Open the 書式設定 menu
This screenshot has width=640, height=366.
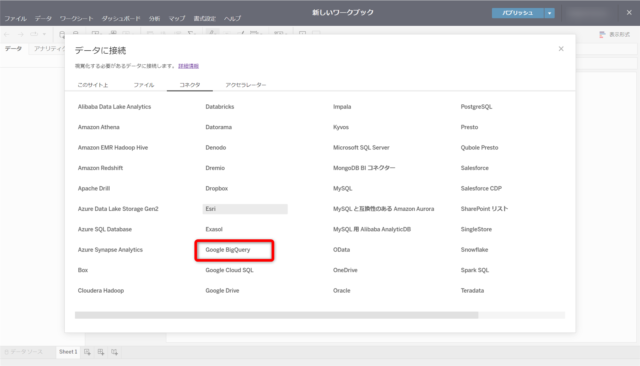pos(204,19)
